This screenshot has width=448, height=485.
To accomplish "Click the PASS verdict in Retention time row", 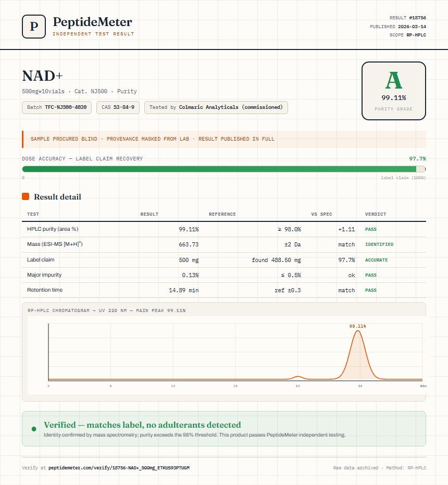I will point(371,290).
